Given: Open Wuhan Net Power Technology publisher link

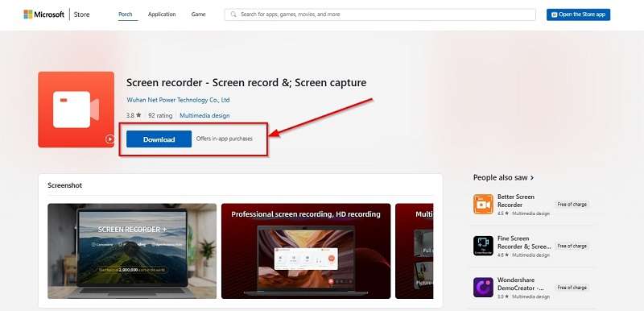Looking at the screenshot, I should (178, 100).
